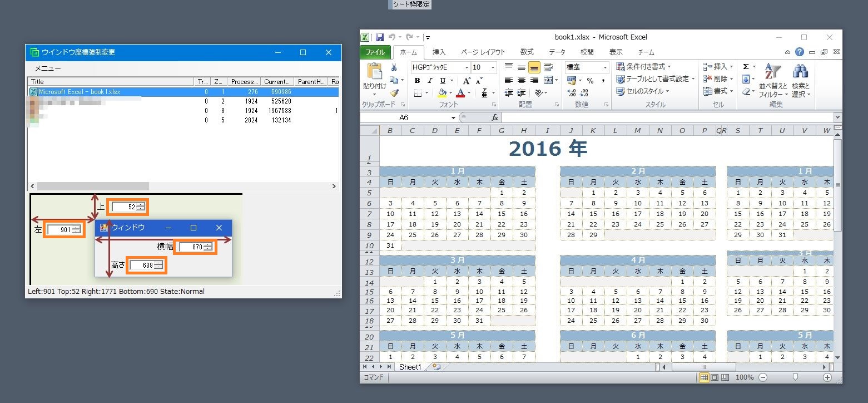This screenshot has width=868, height=403.
Task: Toggle Underline formatting
Action: tap(443, 81)
